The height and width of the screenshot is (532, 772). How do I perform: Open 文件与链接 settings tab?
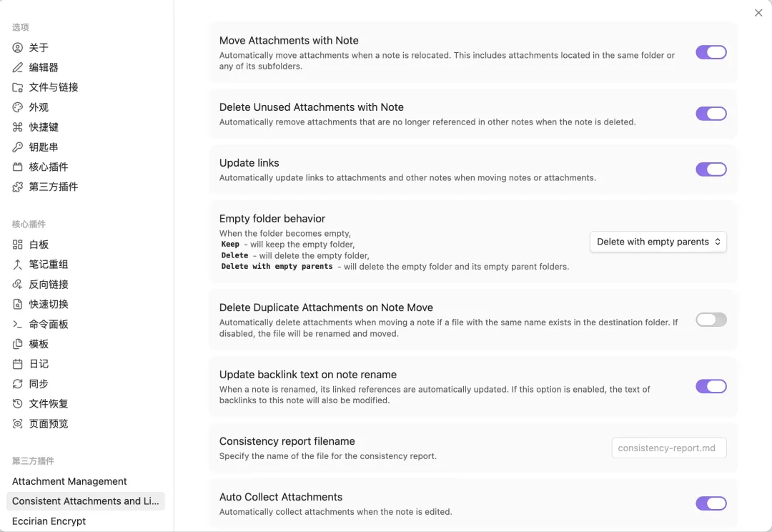(x=54, y=87)
